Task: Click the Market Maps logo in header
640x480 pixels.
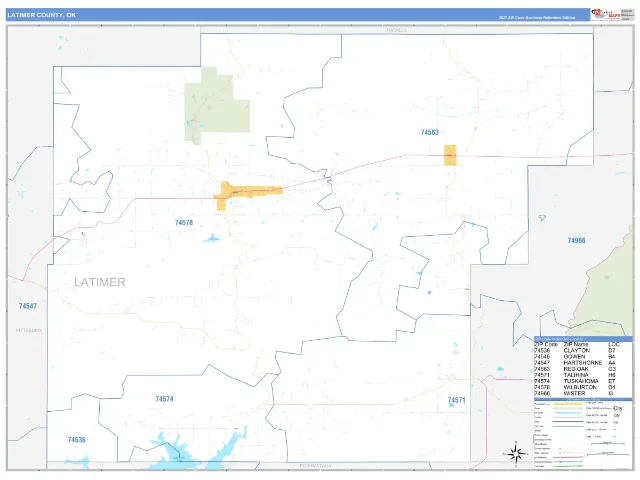Action: tap(606, 14)
